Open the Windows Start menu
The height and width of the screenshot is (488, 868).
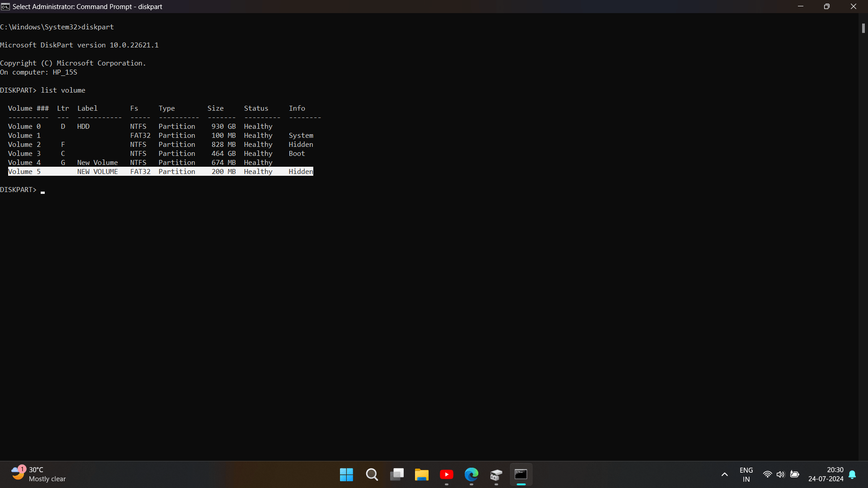click(x=347, y=474)
